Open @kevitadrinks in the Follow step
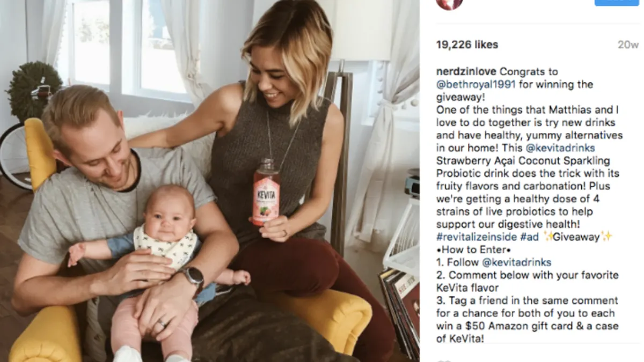Screen dimensions: 644x362 coord(517,262)
